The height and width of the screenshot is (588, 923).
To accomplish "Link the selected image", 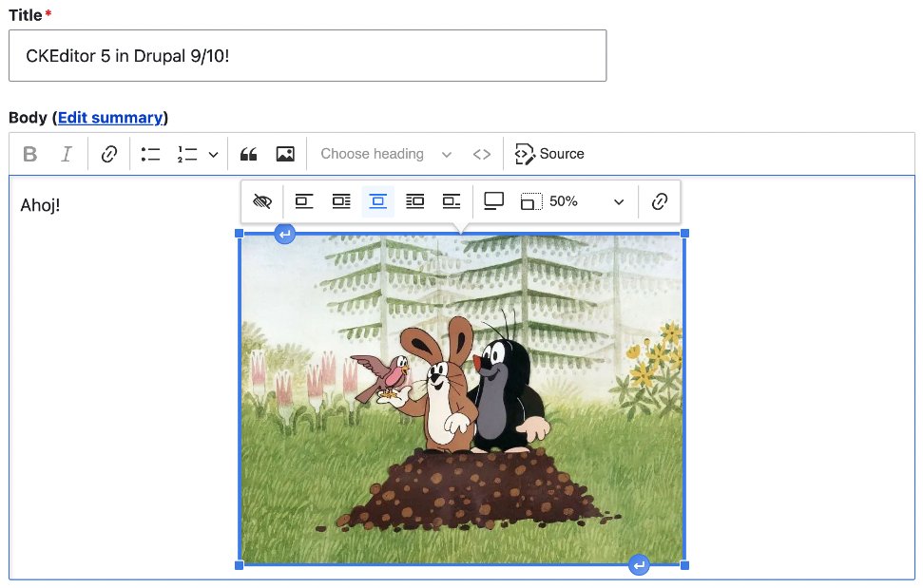I will [660, 201].
